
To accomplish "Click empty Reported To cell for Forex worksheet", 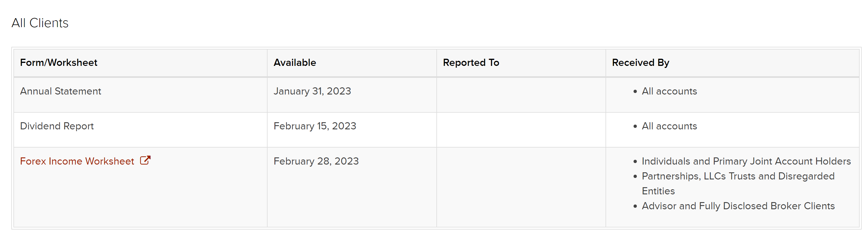I will [x=521, y=187].
